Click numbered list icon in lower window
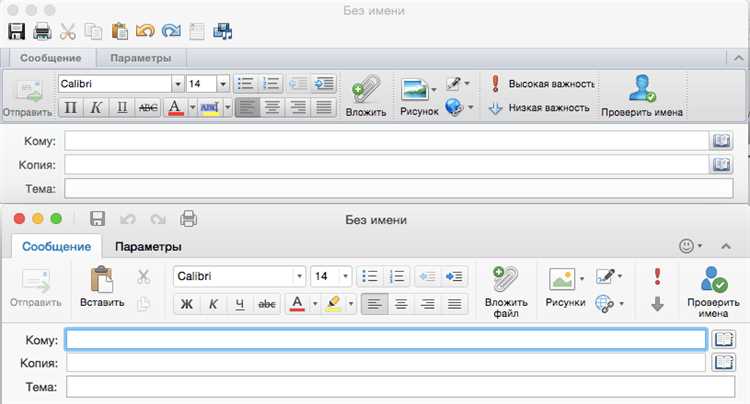Viewport: 750px width, 404px height. coord(397,276)
